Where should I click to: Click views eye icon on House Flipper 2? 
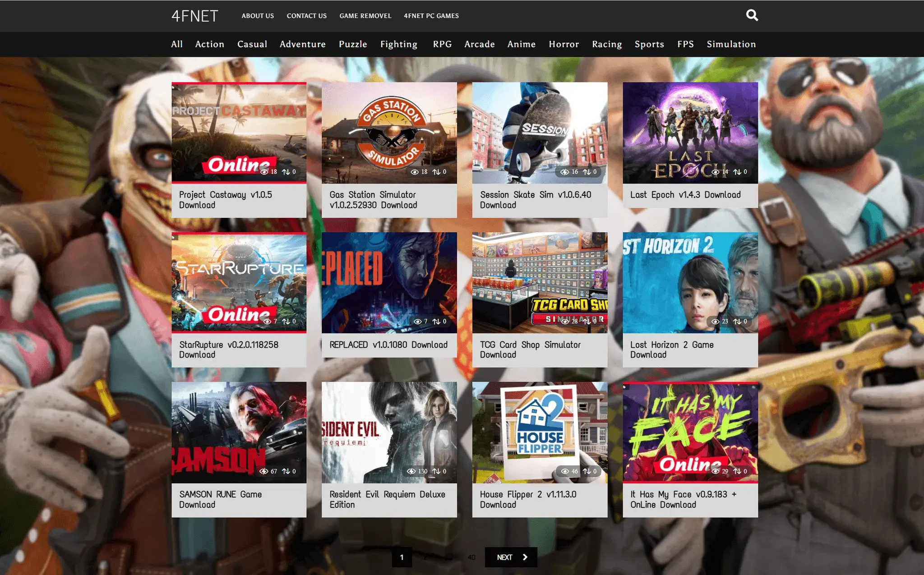click(564, 471)
